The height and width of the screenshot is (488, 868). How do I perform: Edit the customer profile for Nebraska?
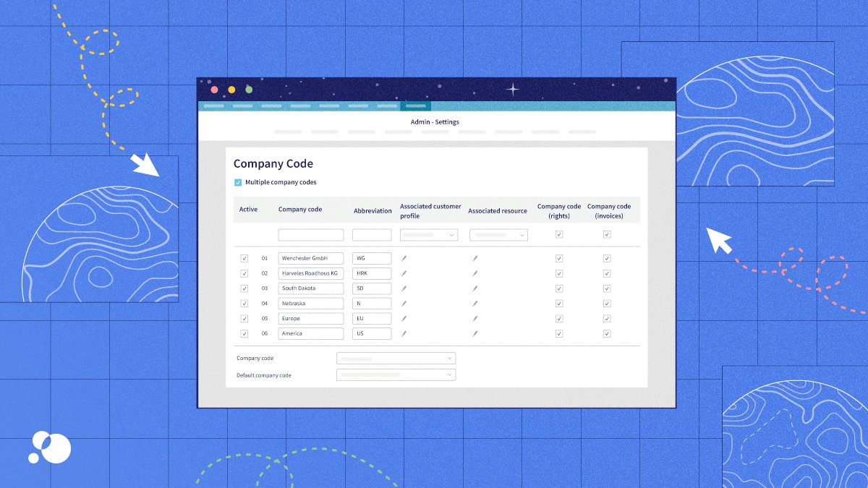click(x=404, y=303)
